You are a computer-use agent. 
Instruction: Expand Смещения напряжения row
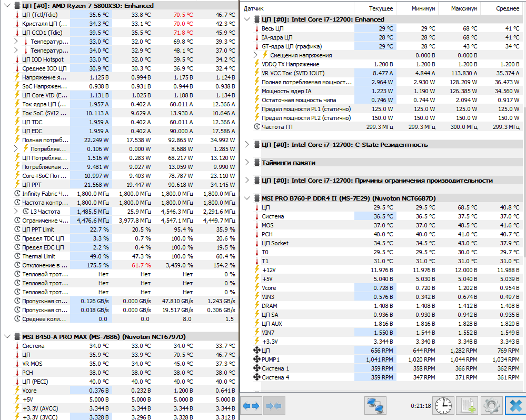tap(255, 55)
